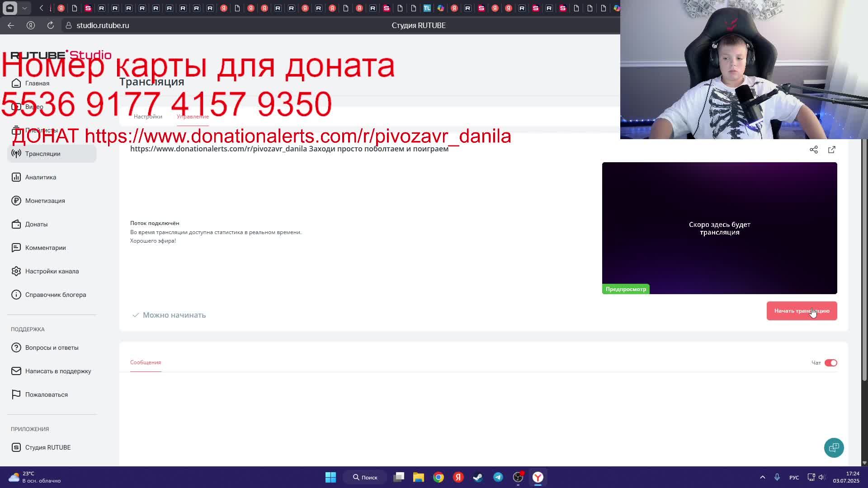This screenshot has height=488, width=868.
Task: Click the РУС language indicator
Action: click(794, 478)
